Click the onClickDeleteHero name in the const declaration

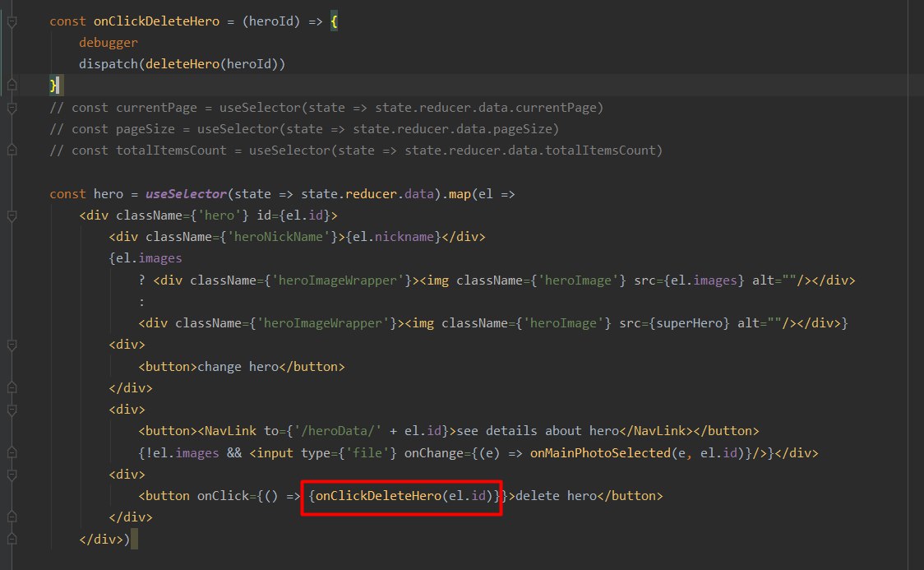(156, 21)
